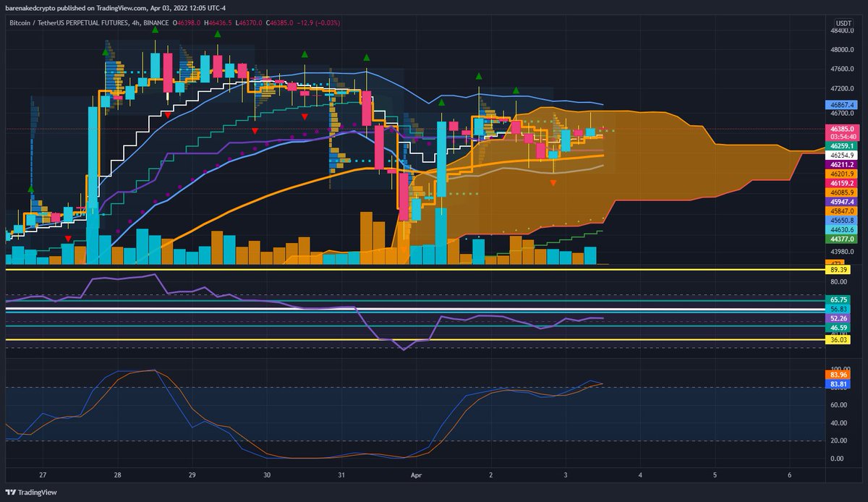The width and height of the screenshot is (868, 502).
Task: Select the violet 45947.4 price label
Action: [841, 202]
